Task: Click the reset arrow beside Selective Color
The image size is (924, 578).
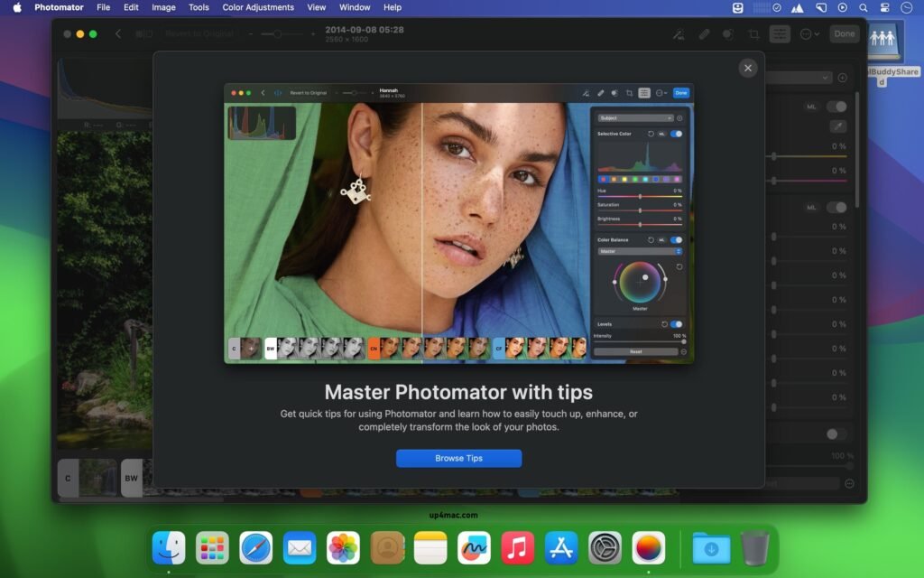Action: tap(651, 134)
